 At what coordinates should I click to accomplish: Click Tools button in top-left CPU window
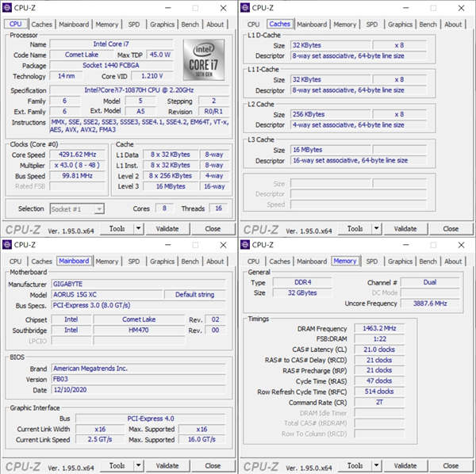click(x=117, y=228)
